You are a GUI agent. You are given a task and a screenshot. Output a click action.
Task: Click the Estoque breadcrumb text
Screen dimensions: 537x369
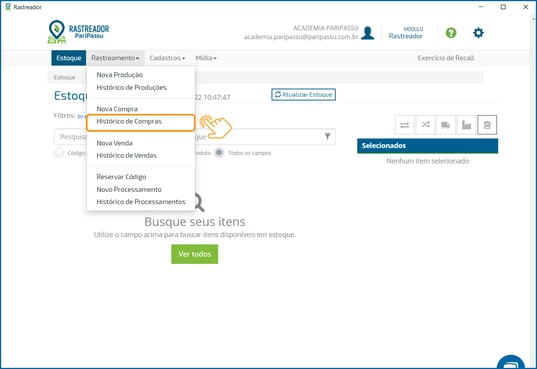[x=64, y=77]
